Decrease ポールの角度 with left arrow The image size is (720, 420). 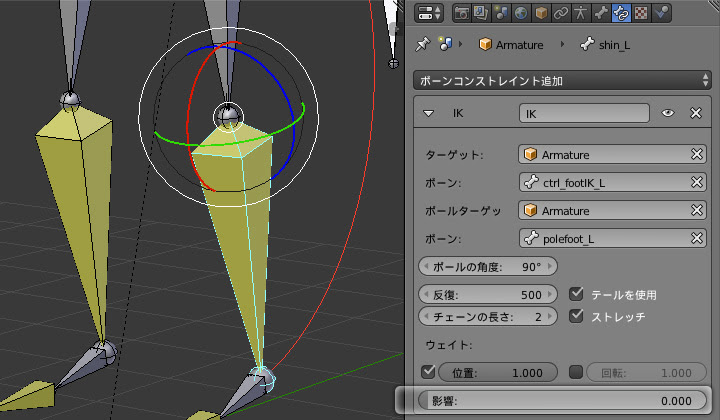click(426, 267)
